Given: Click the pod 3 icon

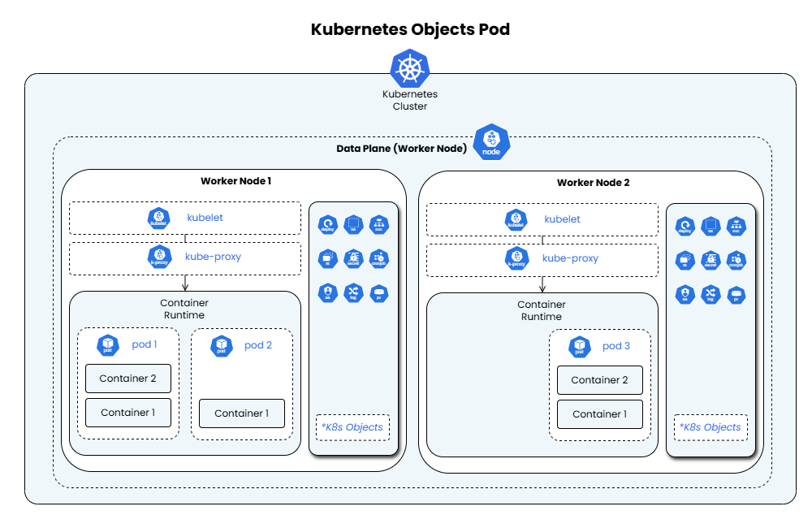Looking at the screenshot, I should 579,347.
